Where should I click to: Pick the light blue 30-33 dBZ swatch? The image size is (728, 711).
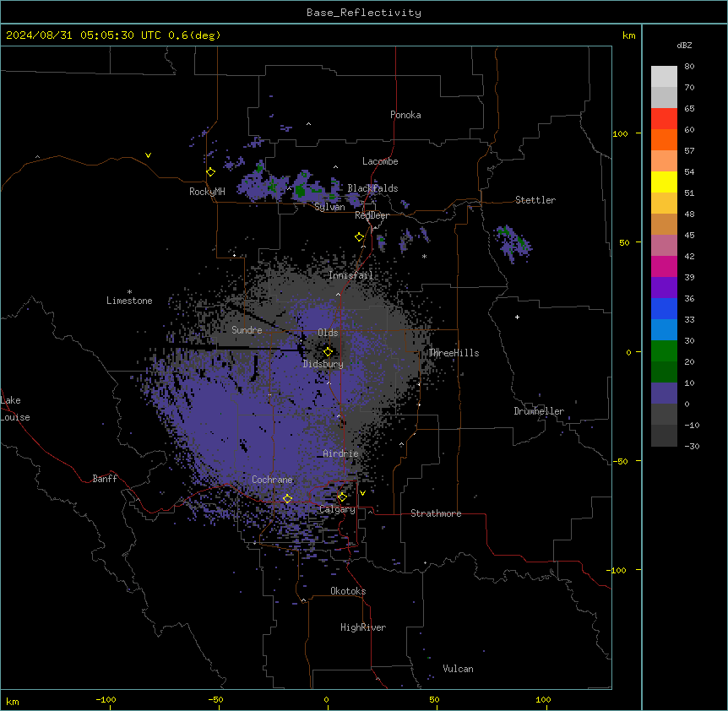664,330
